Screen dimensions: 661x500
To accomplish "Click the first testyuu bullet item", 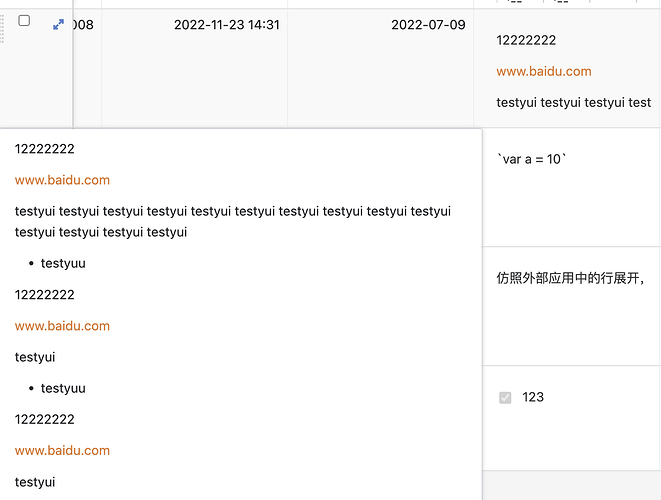I will pos(63,263).
